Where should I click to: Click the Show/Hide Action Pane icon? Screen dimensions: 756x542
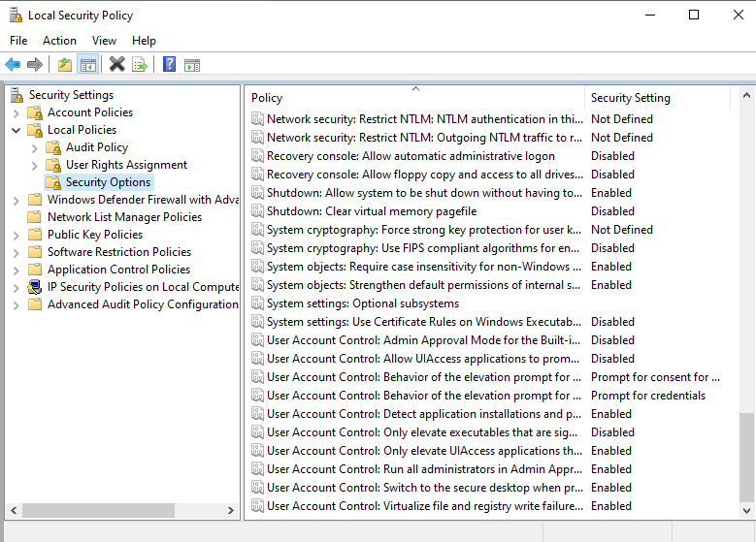[x=192, y=65]
